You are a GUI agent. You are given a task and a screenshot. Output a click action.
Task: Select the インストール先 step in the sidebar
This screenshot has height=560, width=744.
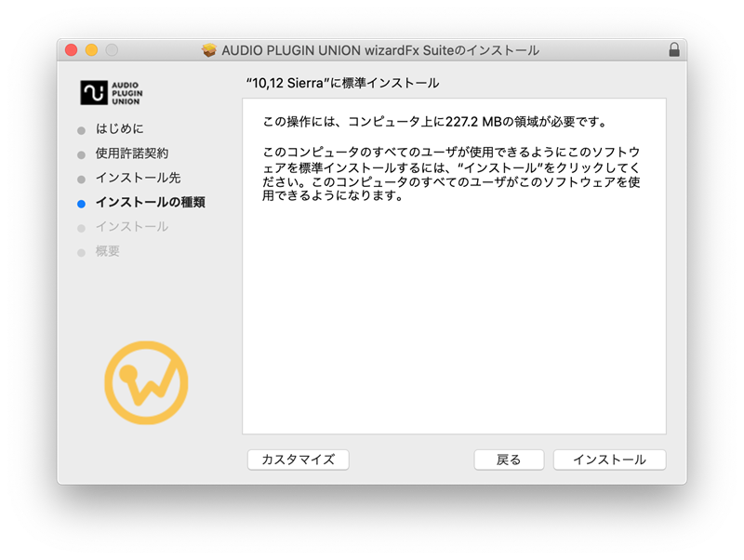(x=138, y=178)
